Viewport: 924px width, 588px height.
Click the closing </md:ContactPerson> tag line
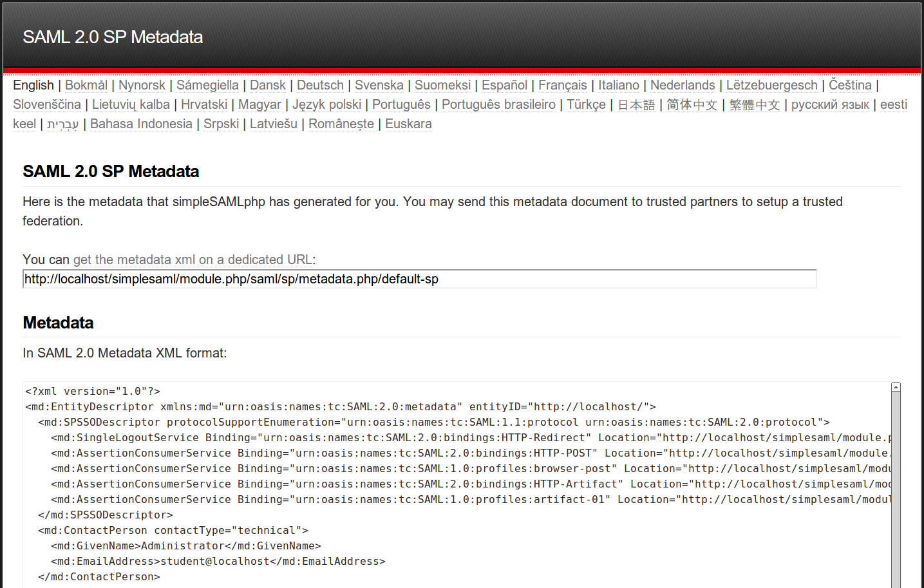99,576
